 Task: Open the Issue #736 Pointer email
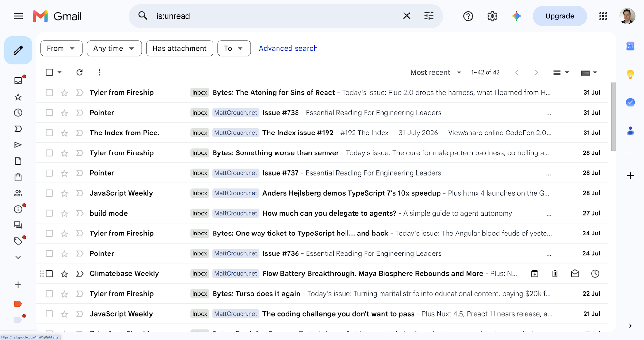pos(322,253)
